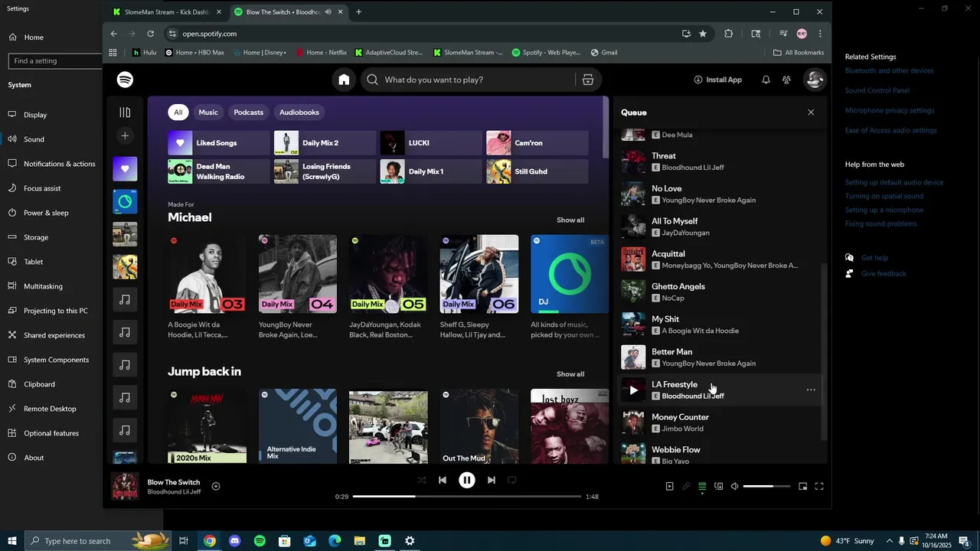Screen dimensions: 980x551
Task: Select the All filter chip
Action: (x=178, y=112)
